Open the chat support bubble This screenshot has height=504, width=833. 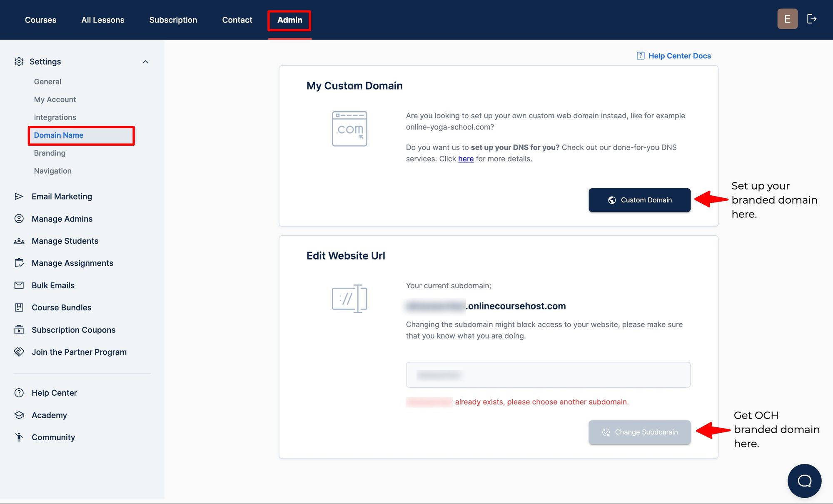pyautogui.click(x=804, y=481)
